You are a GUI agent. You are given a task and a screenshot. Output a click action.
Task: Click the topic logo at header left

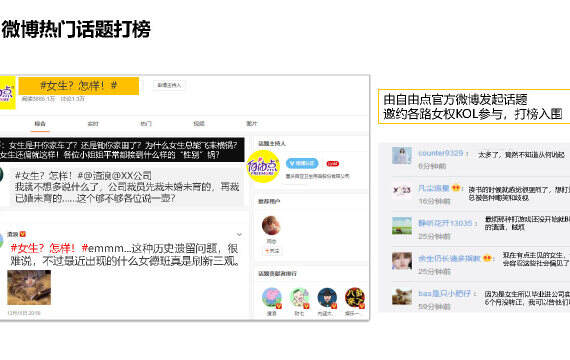tap(7, 93)
